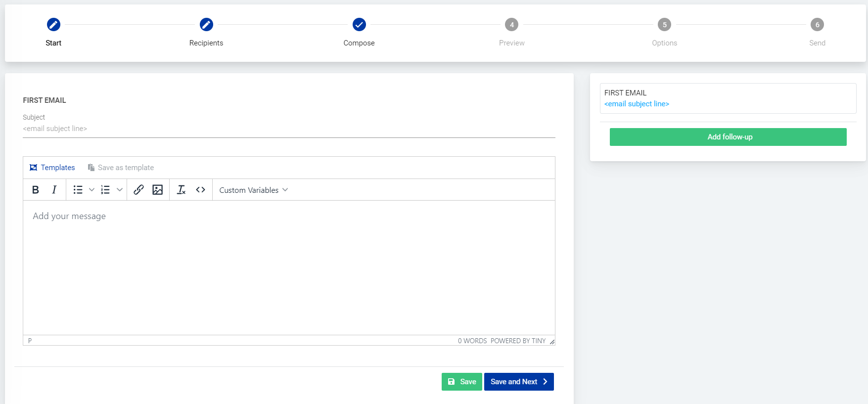The height and width of the screenshot is (404, 868).
Task: Insert a hyperlink into the message
Action: (138, 190)
